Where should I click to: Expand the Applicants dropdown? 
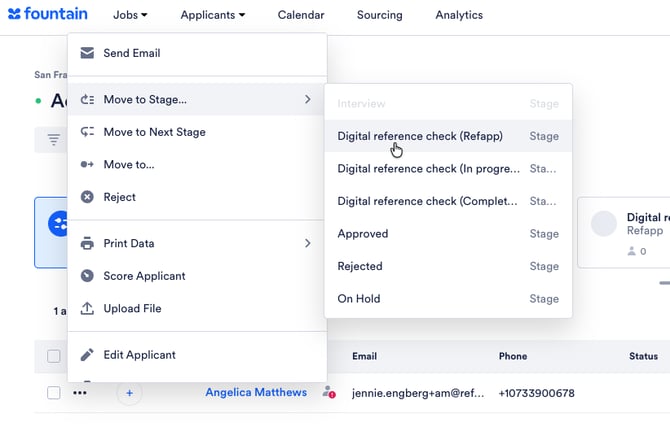click(212, 15)
